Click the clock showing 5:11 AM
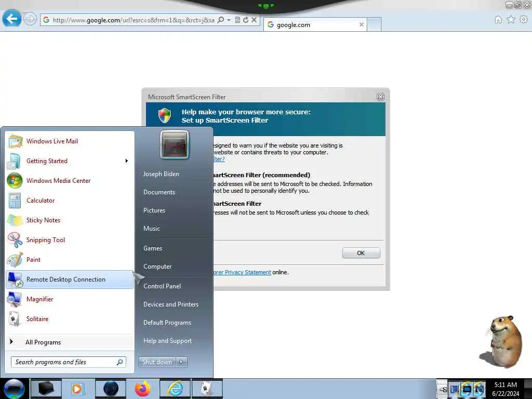The width and height of the screenshot is (532, 399). coord(506,389)
